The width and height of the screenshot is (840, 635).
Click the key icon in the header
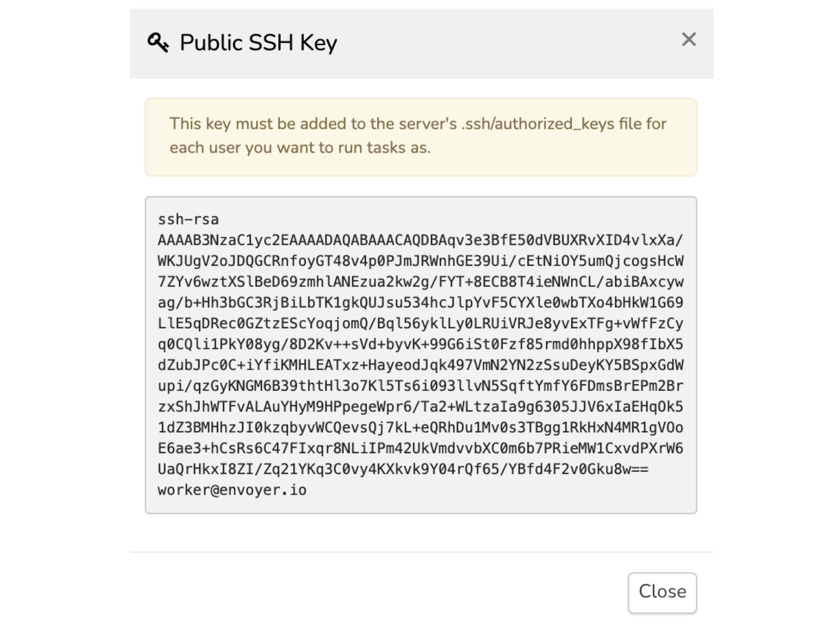pos(158,42)
